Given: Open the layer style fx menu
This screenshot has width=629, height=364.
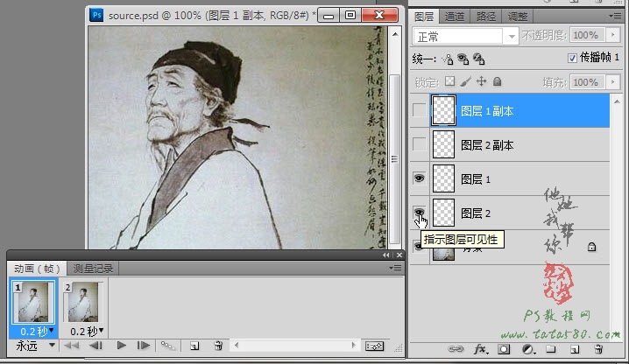Looking at the screenshot, I should [481, 349].
